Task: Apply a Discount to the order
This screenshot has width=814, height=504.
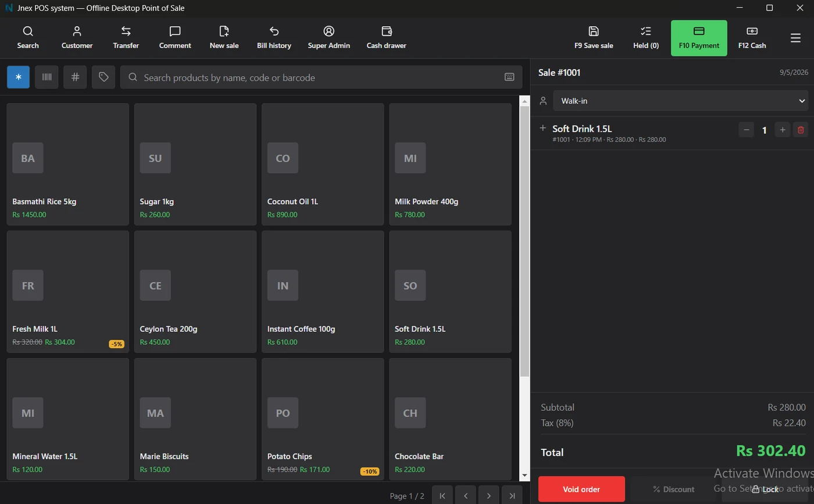Action: coord(673,489)
